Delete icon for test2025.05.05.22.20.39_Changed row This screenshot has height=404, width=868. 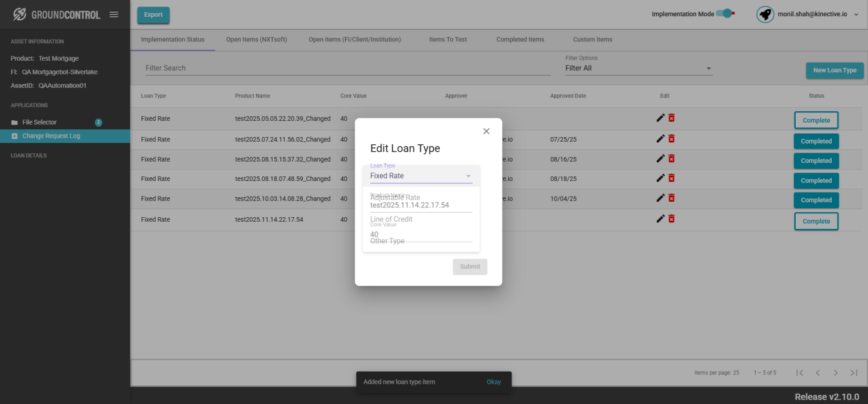tap(671, 118)
